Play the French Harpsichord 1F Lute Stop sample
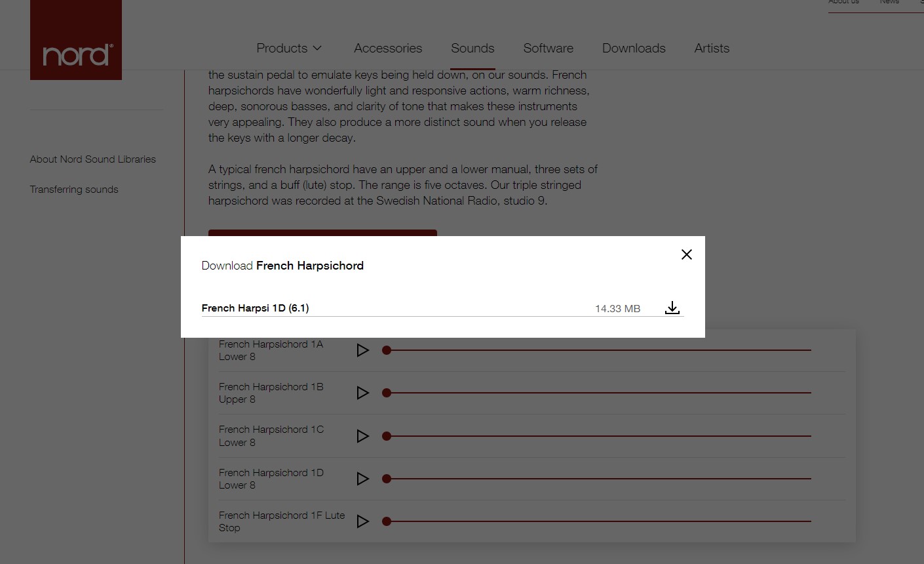The width and height of the screenshot is (924, 564). point(362,521)
